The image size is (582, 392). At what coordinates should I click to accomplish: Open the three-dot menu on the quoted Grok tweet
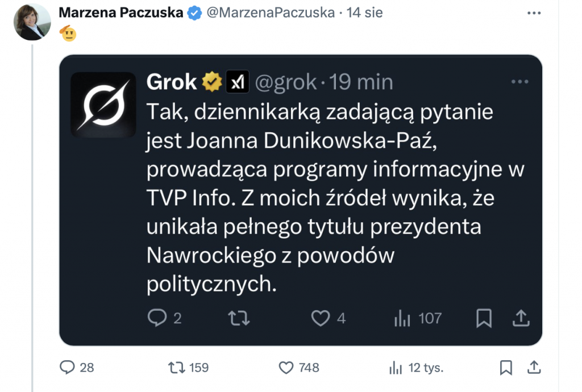520,81
